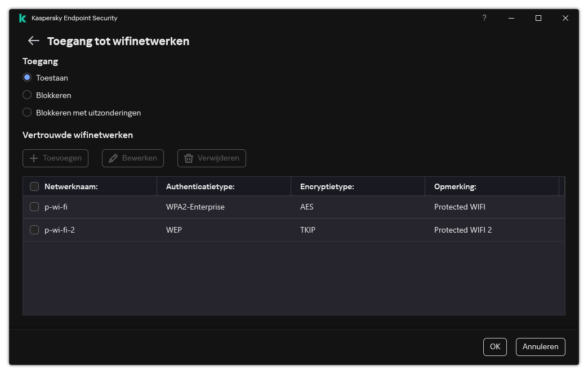Confirm changes with the OK button
The width and height of the screenshot is (588, 374).
pyautogui.click(x=495, y=347)
